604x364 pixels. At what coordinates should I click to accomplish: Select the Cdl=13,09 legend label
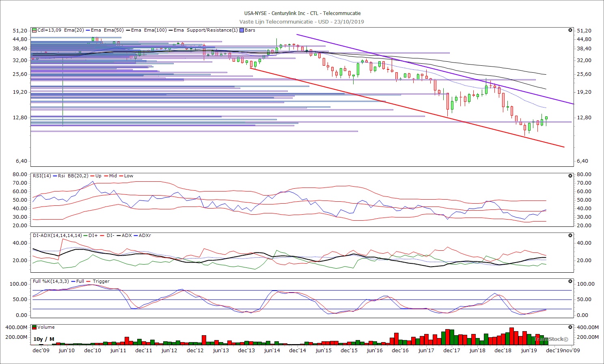point(50,30)
